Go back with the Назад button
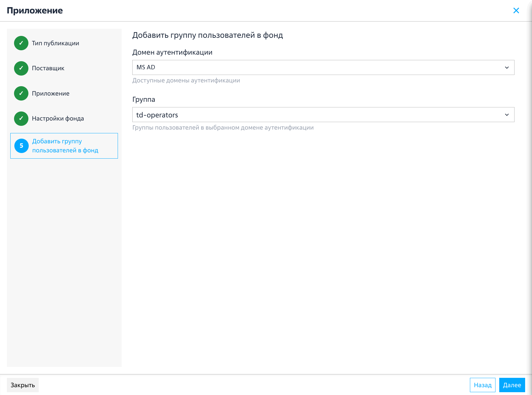Screen dimensions: 532x395 point(482,385)
